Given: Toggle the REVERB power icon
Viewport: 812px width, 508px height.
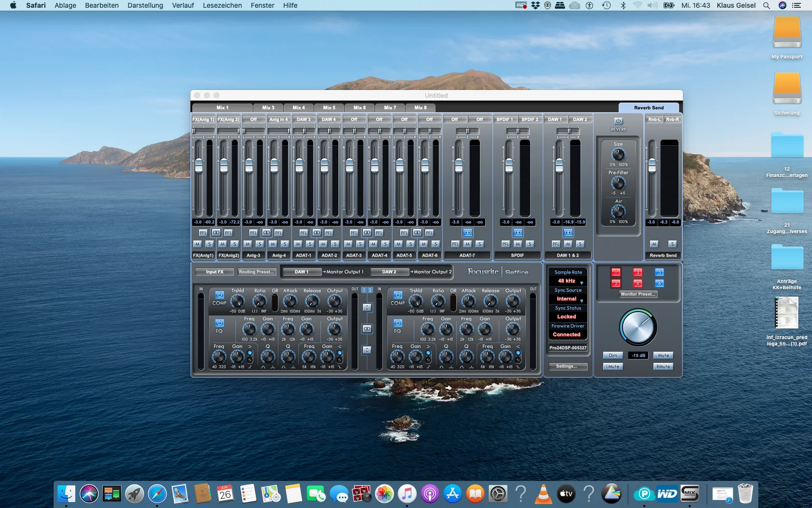Looking at the screenshot, I should [x=618, y=121].
